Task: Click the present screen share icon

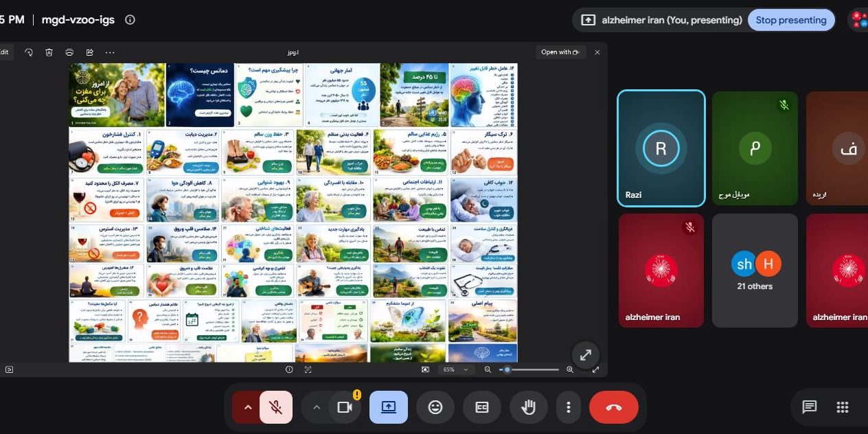Action: pyautogui.click(x=389, y=407)
